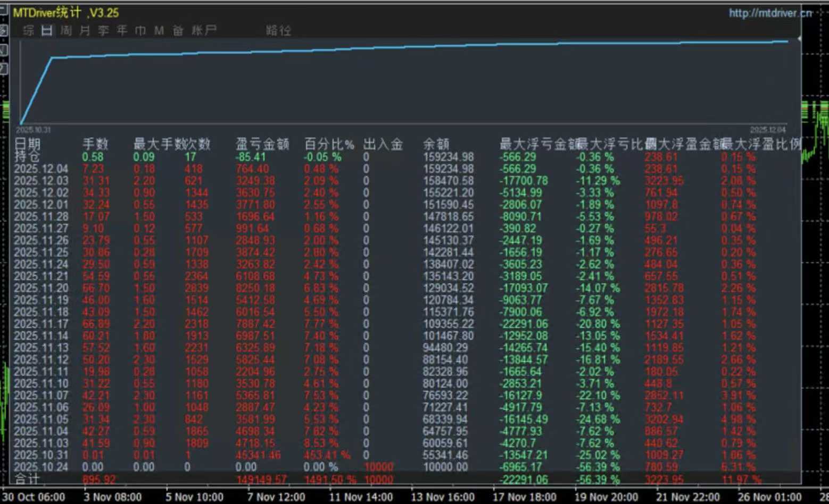
Task: Select the 2025.12.02 date row
Action: click(x=41, y=193)
